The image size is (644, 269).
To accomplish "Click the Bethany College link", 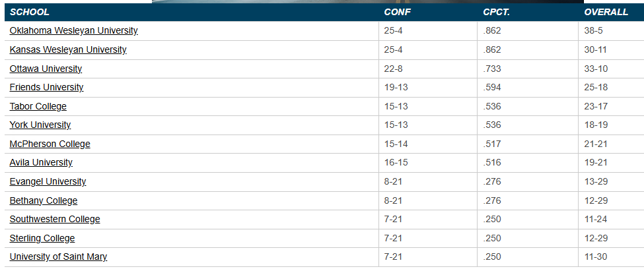I will click(x=43, y=200).
